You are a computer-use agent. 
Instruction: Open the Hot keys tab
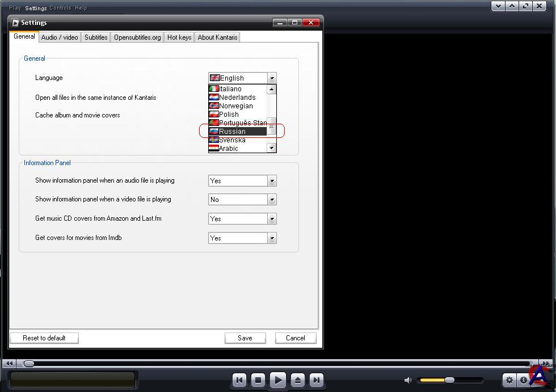click(x=179, y=37)
